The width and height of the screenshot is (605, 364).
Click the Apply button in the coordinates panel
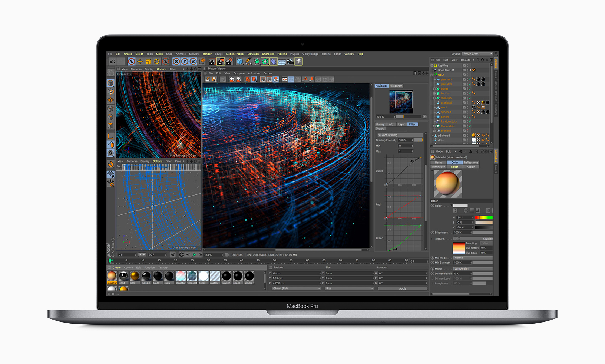[x=402, y=288]
